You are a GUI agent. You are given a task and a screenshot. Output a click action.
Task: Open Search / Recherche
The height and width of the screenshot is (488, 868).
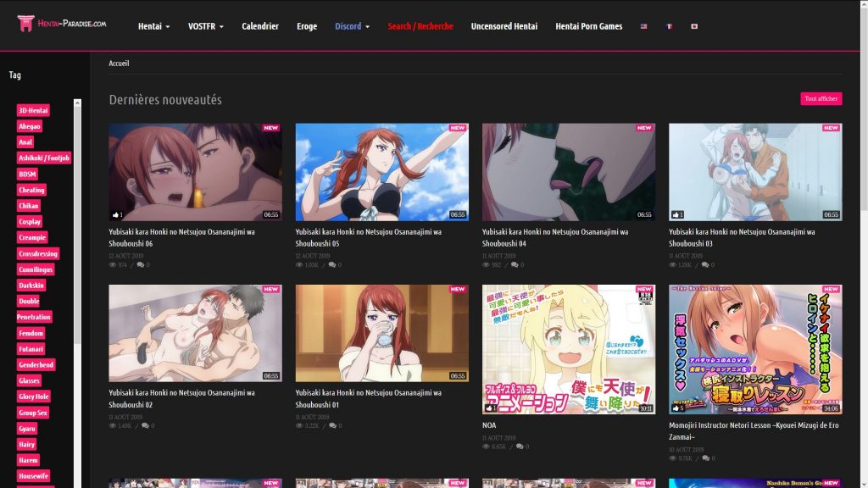pyautogui.click(x=420, y=26)
